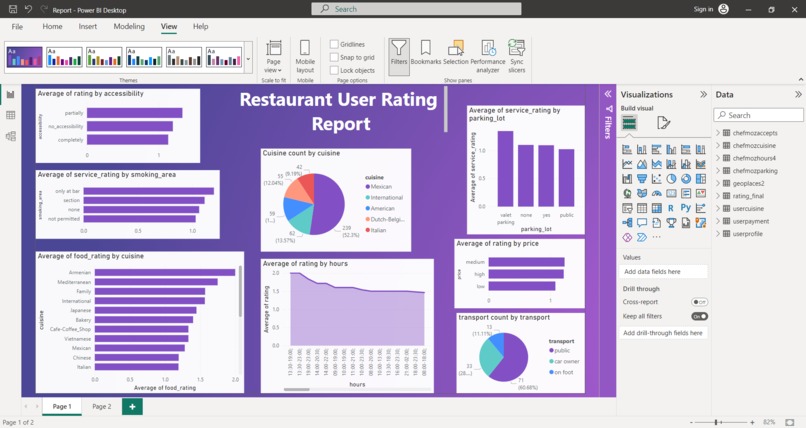
Task: Click Sync slicers button
Action: (x=517, y=57)
